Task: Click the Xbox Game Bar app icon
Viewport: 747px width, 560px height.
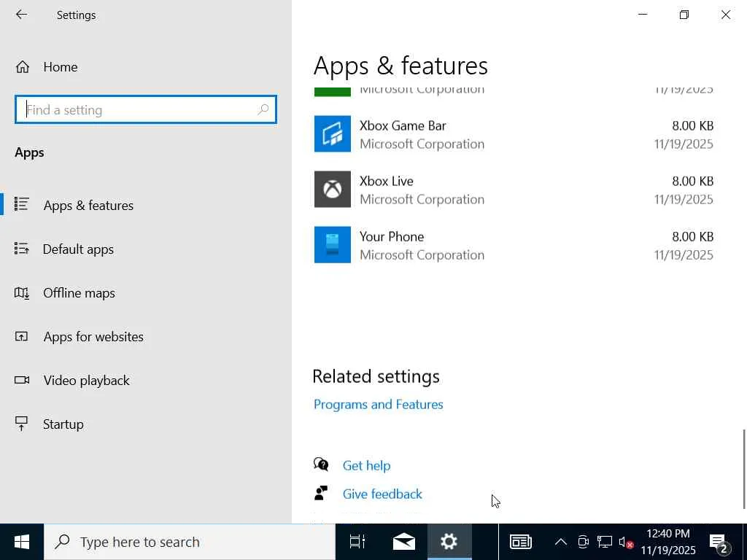Action: pyautogui.click(x=333, y=134)
